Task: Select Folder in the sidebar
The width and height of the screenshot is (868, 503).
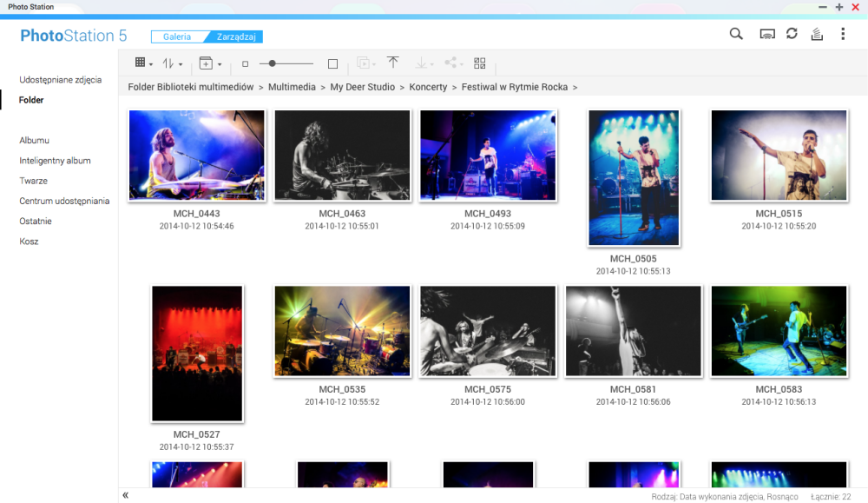Action: (x=31, y=100)
